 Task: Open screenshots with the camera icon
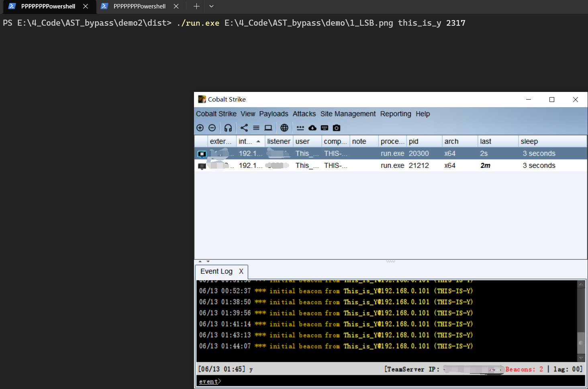[x=337, y=128]
